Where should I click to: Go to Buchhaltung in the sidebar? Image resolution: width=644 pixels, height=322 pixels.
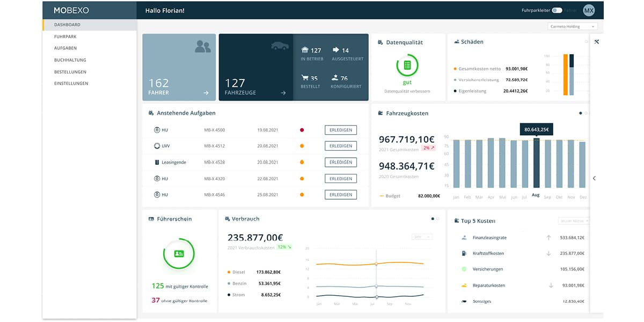70,60
